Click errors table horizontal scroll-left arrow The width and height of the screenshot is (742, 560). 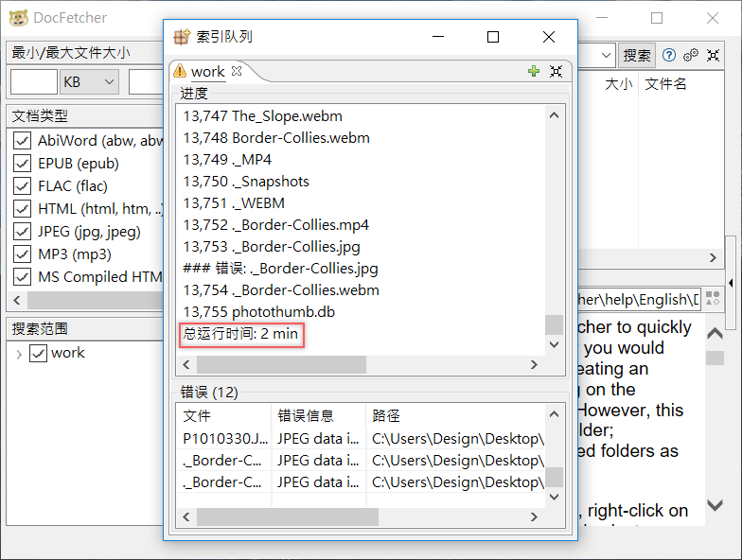point(186,516)
